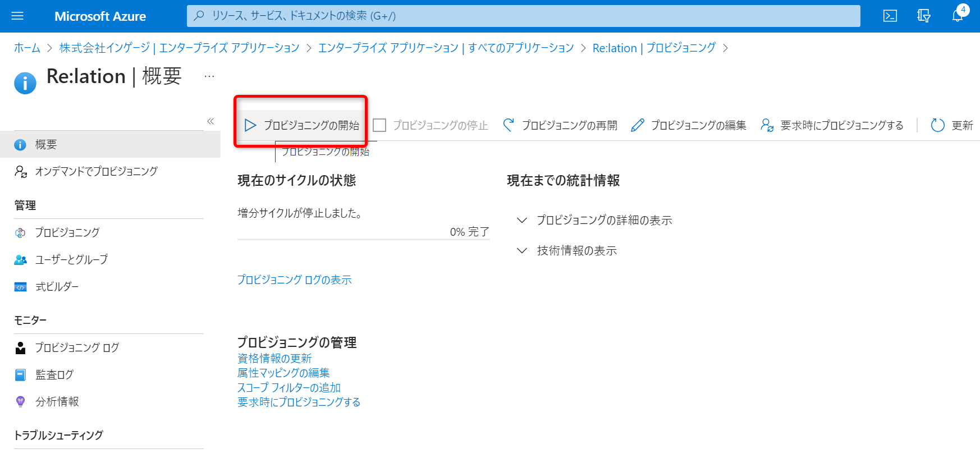Click the プロビジョニング ログの表示 link

(x=294, y=280)
